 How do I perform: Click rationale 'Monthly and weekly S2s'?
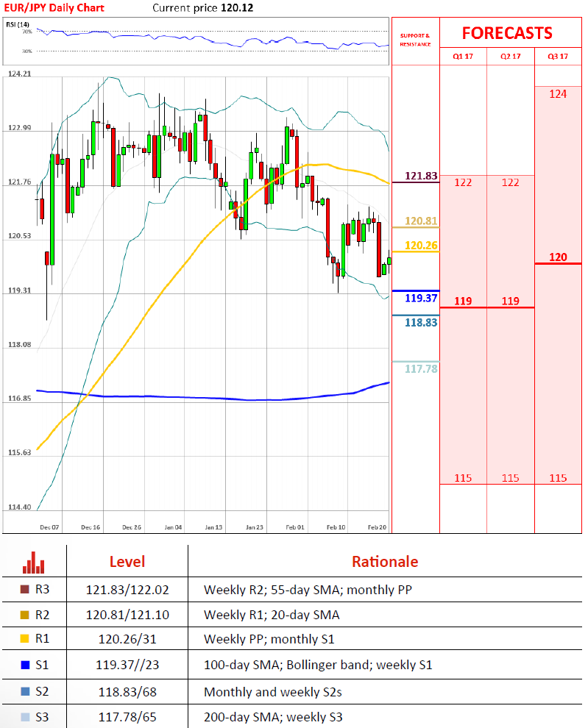[x=273, y=692]
